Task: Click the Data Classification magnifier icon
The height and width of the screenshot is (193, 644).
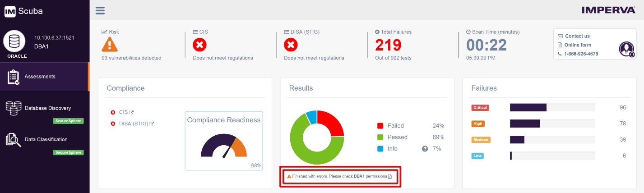Action: tap(13, 140)
